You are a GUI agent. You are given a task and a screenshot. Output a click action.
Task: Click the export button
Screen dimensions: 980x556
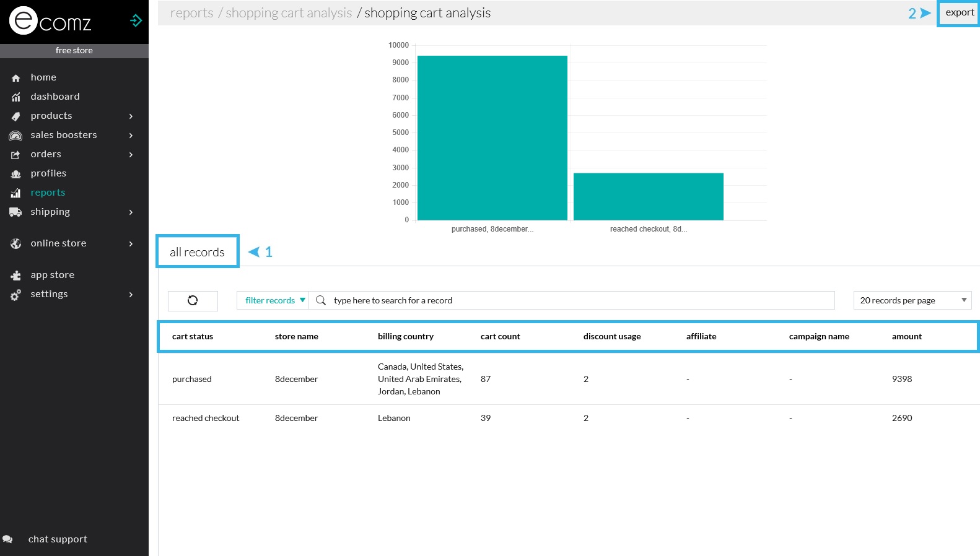tap(959, 13)
